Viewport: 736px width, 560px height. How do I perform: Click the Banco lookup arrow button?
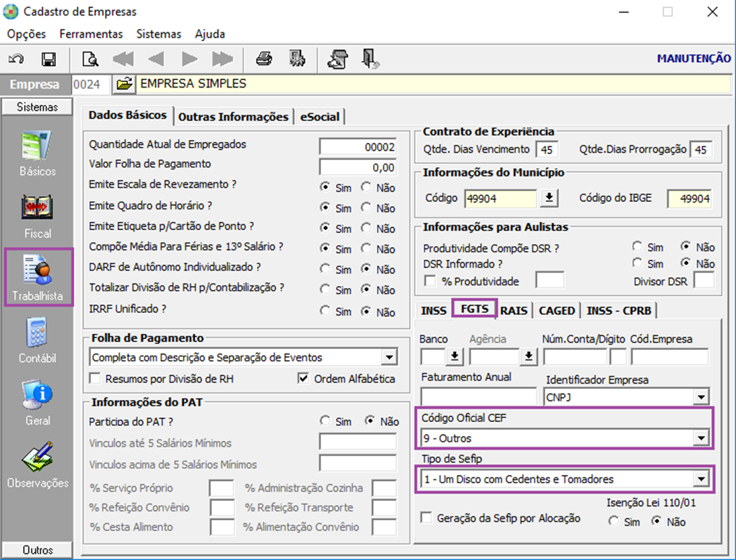(x=455, y=357)
